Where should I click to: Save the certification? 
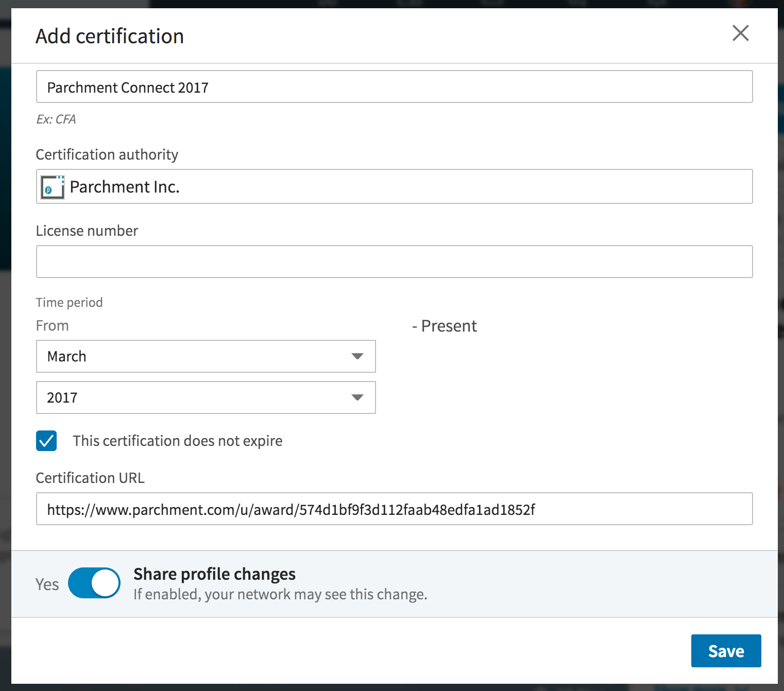(x=725, y=651)
